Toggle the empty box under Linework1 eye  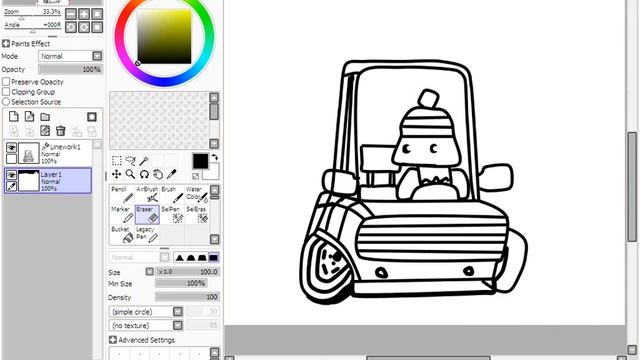coord(11,159)
